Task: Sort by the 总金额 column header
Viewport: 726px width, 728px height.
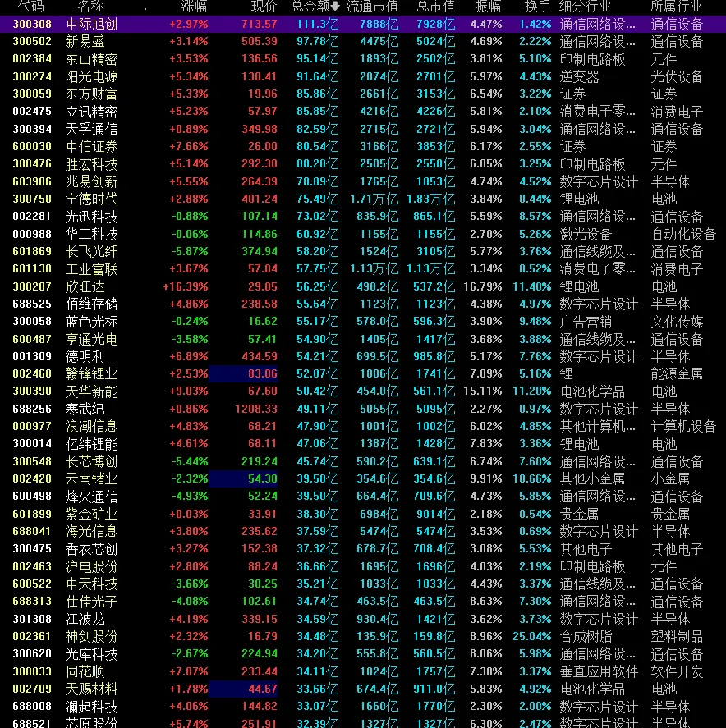Action: (310, 6)
